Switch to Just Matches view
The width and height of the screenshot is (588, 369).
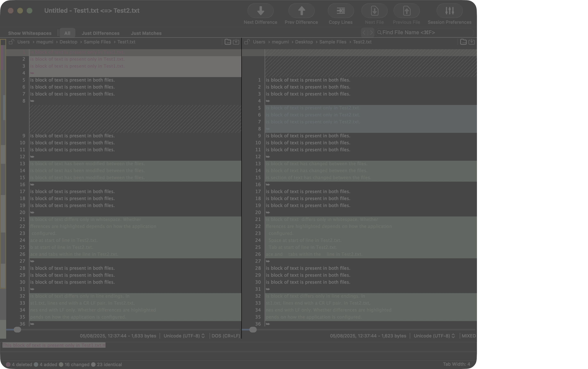pos(146,33)
